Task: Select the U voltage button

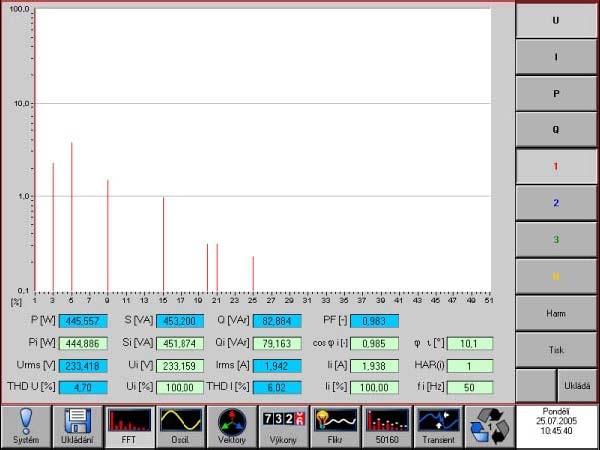Action: [556, 20]
